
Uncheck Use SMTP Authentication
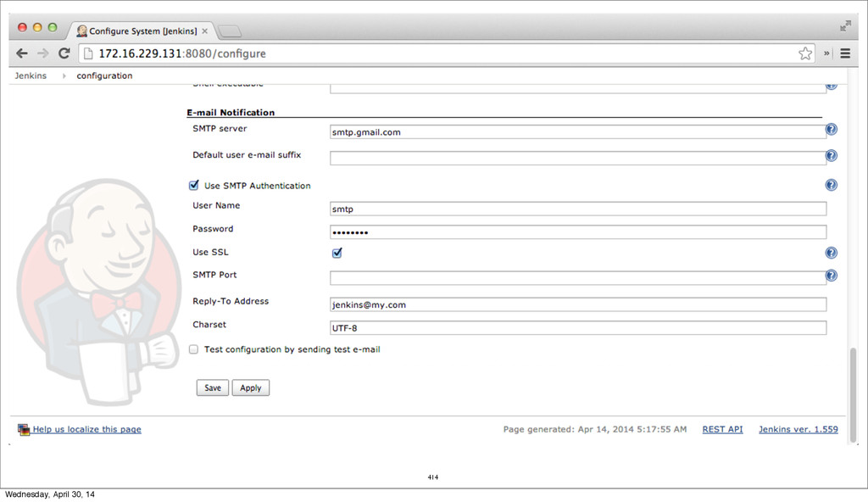pos(194,185)
